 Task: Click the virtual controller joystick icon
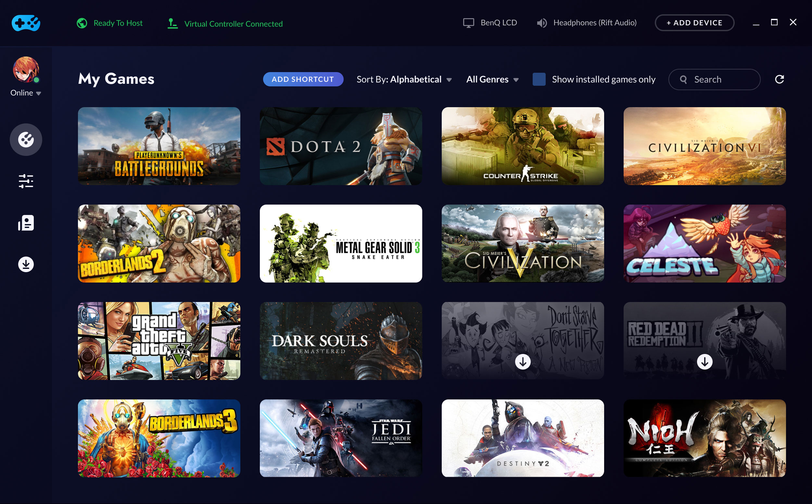(172, 23)
